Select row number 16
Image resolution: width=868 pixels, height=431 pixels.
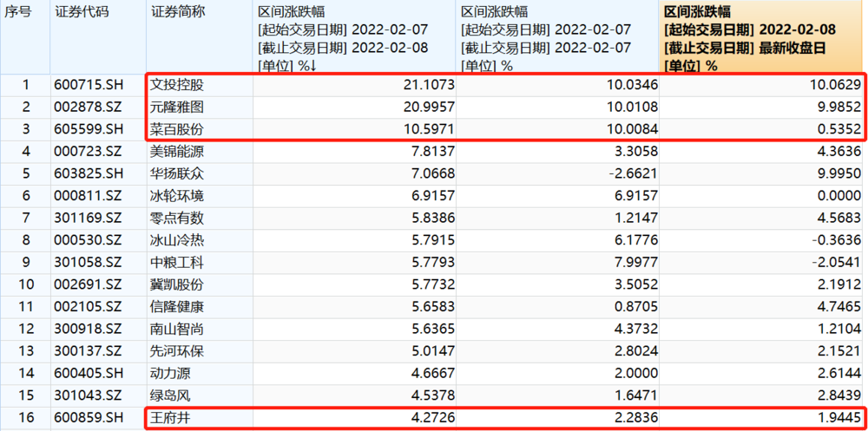[x=25, y=418]
